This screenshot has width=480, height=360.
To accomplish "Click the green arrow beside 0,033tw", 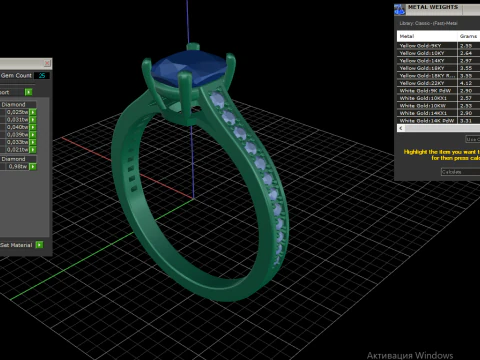I will point(33,142).
